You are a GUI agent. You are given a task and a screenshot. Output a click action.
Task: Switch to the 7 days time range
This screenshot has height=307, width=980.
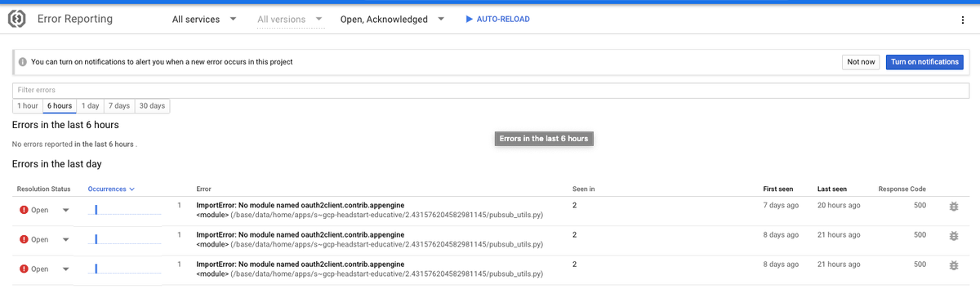[x=119, y=106]
